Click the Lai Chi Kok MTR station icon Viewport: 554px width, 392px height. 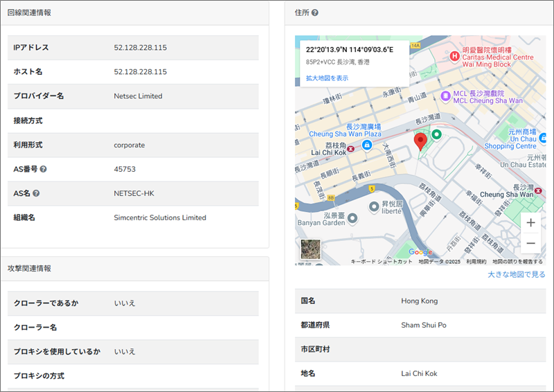coord(350,149)
